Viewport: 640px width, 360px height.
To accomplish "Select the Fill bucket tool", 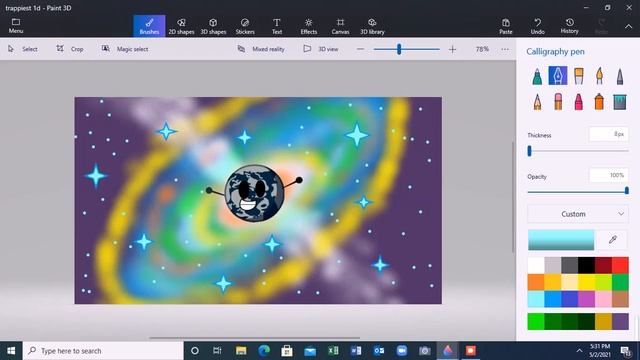I will (620, 102).
